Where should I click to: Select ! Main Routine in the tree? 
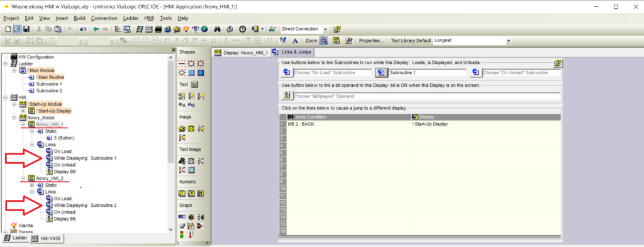point(50,77)
